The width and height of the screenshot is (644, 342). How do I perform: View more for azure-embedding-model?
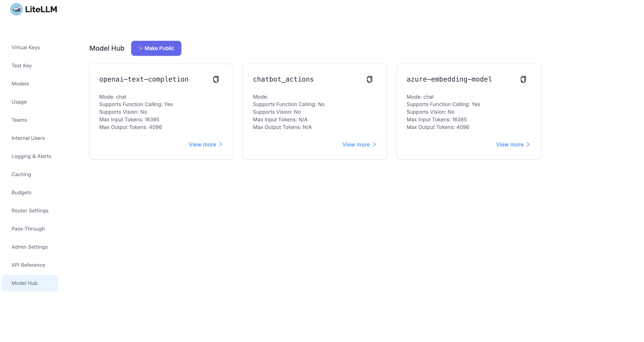(x=513, y=145)
